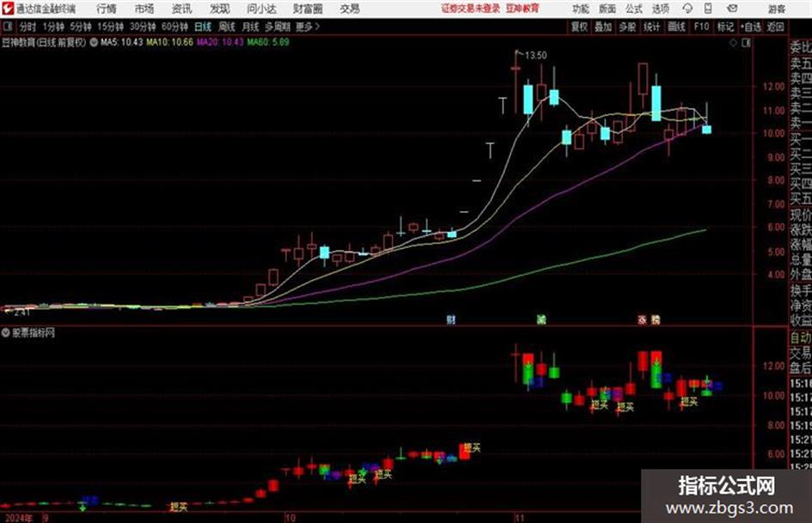Toggle the side panel icon at chart top-right
Image resolution: width=812 pixels, height=523 pixels.
[746, 43]
